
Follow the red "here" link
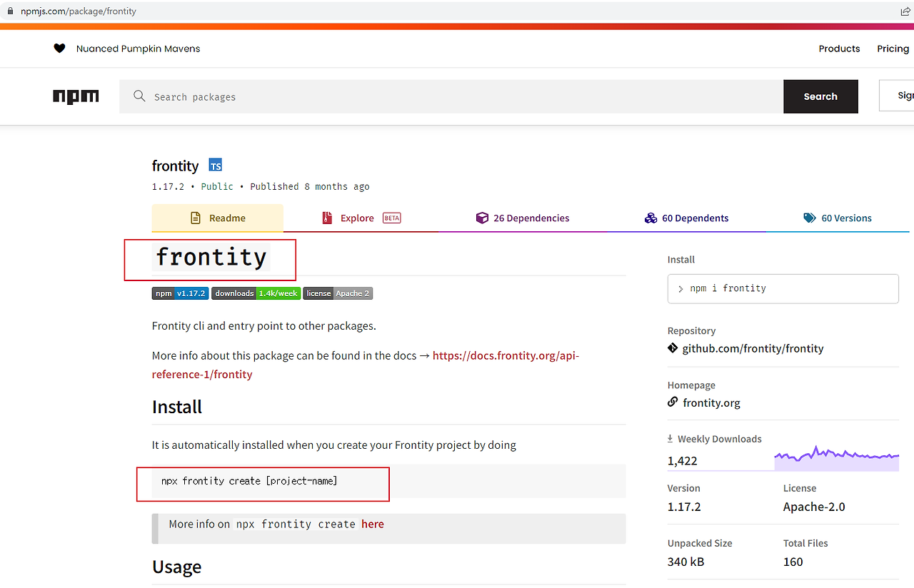point(373,524)
